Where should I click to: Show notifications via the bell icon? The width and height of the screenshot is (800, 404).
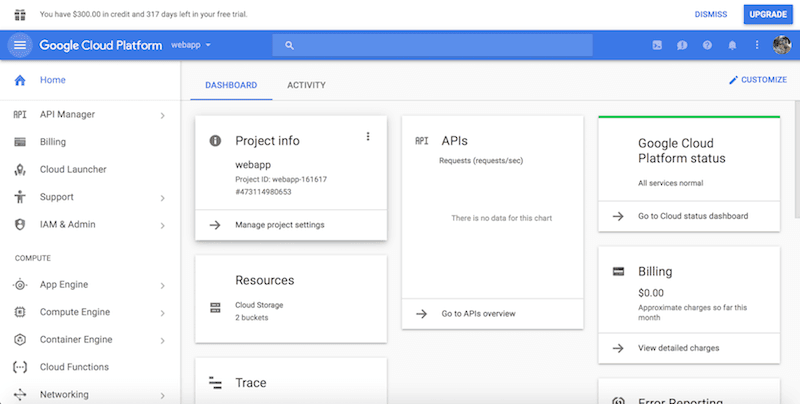(732, 45)
